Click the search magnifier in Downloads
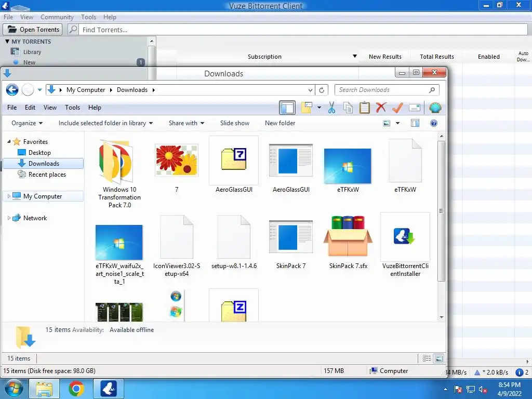 (432, 90)
